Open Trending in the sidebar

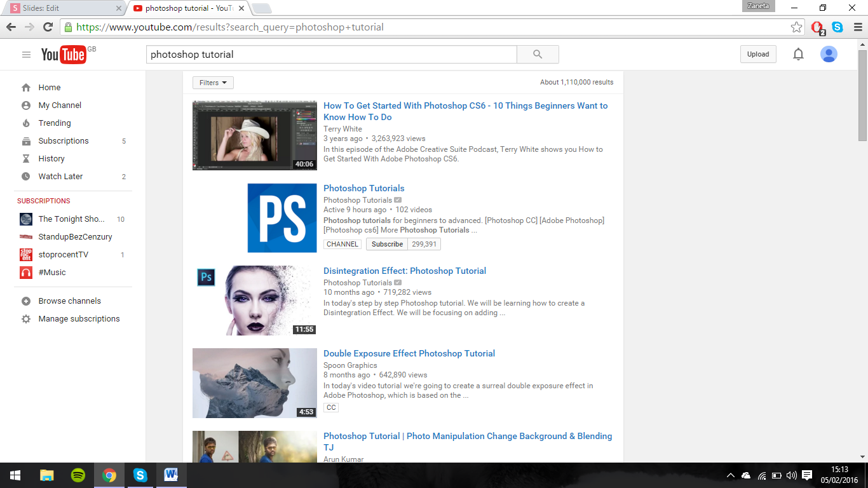click(55, 123)
